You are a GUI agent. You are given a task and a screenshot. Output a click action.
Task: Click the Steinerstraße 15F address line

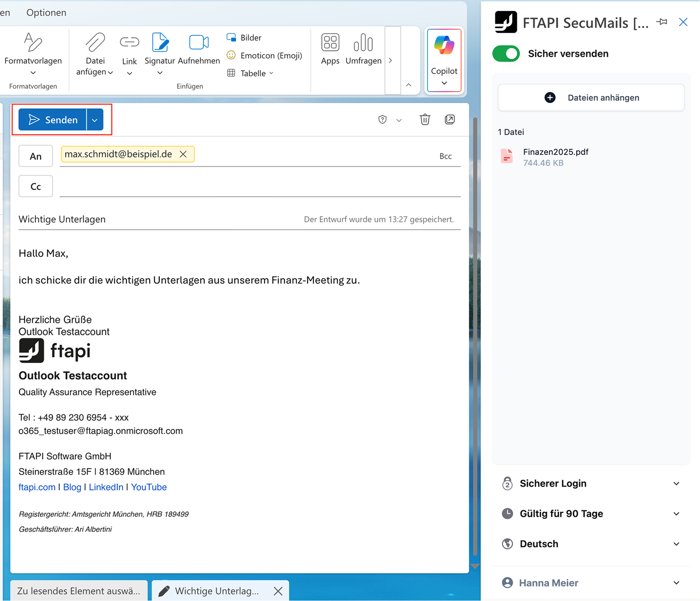[92, 471]
